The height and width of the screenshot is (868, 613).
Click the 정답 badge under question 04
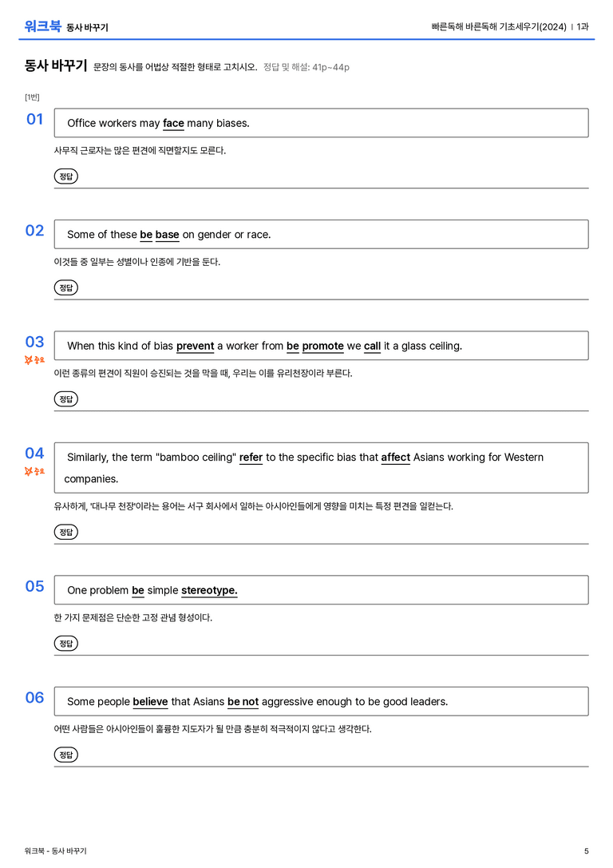(65, 532)
